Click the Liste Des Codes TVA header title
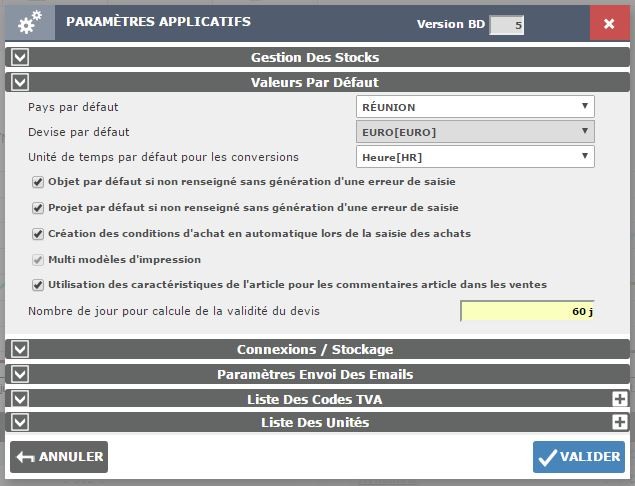635x486 pixels. pyautogui.click(x=315, y=399)
